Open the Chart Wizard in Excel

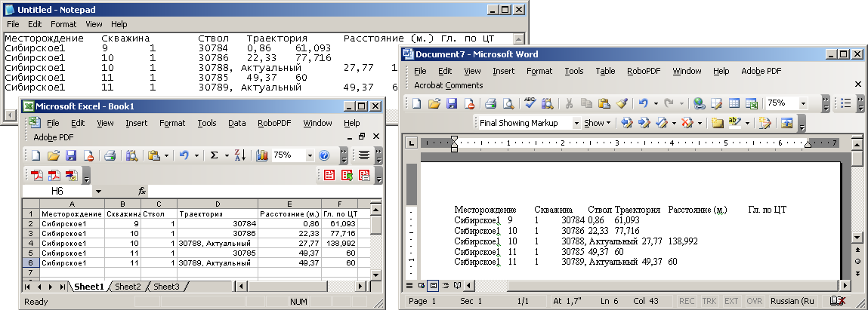click(x=262, y=155)
